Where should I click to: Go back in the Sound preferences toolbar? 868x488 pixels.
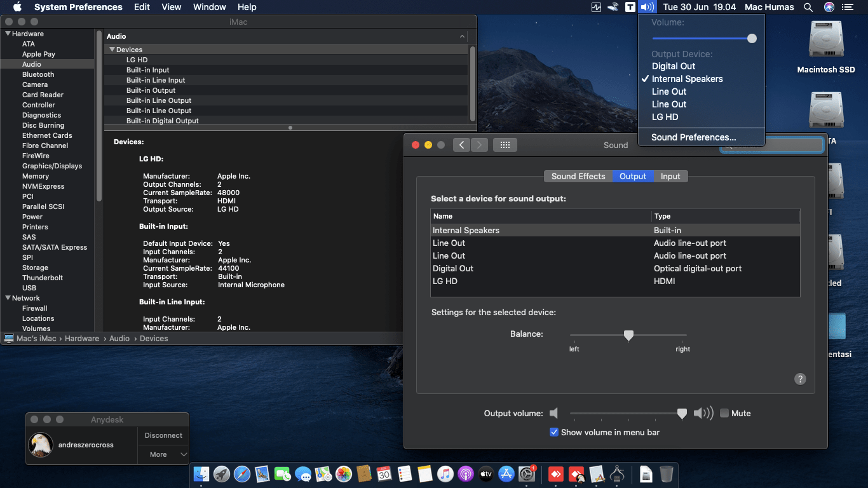(x=461, y=145)
